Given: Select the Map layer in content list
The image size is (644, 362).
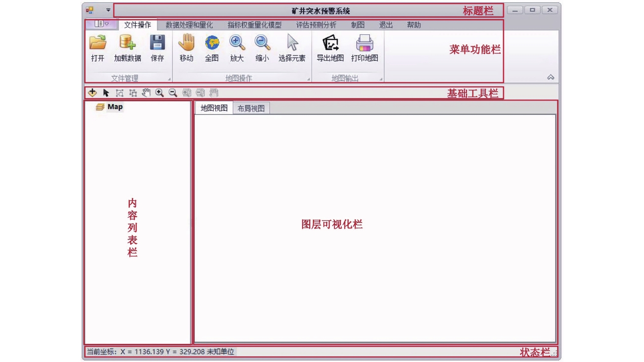Looking at the screenshot, I should (114, 107).
